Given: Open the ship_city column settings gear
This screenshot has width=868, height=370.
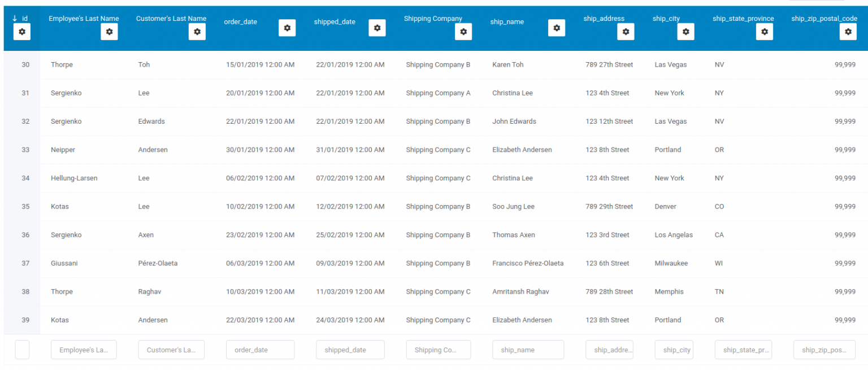Looking at the screenshot, I should tap(685, 32).
